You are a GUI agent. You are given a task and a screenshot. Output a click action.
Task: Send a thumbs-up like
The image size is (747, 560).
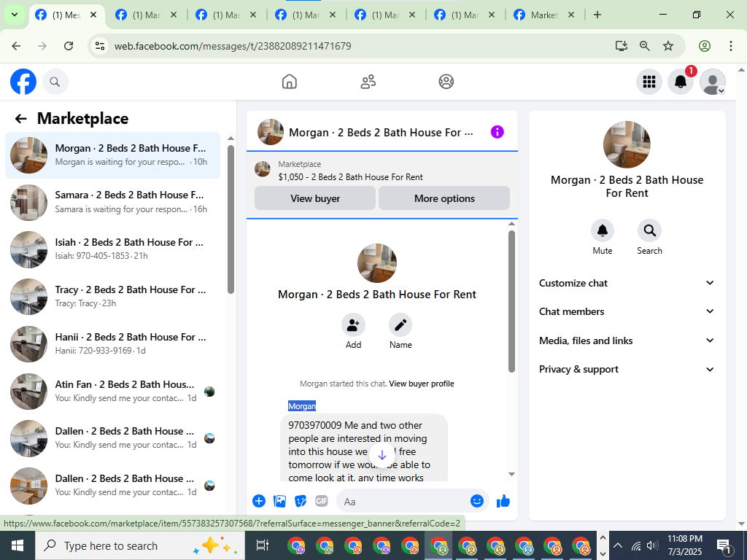(503, 501)
